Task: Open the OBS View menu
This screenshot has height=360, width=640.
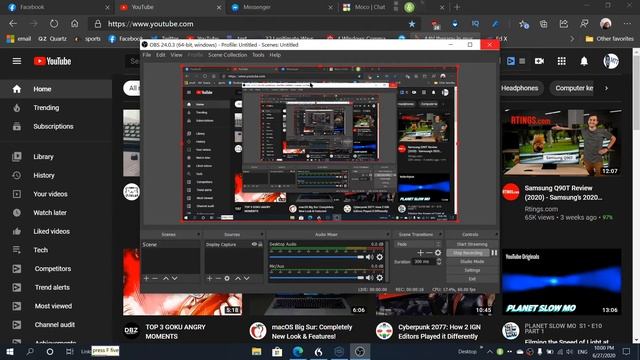Action: pos(176,55)
